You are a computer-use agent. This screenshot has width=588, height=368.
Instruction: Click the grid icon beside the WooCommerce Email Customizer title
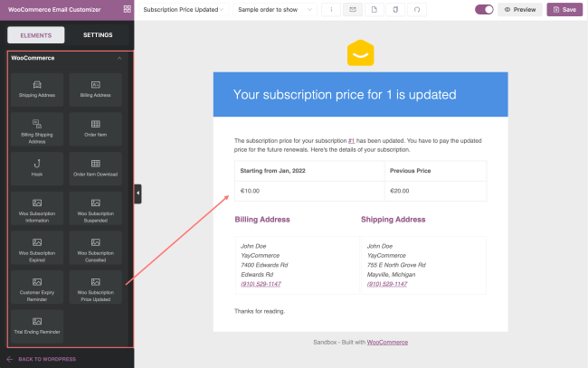128,9
